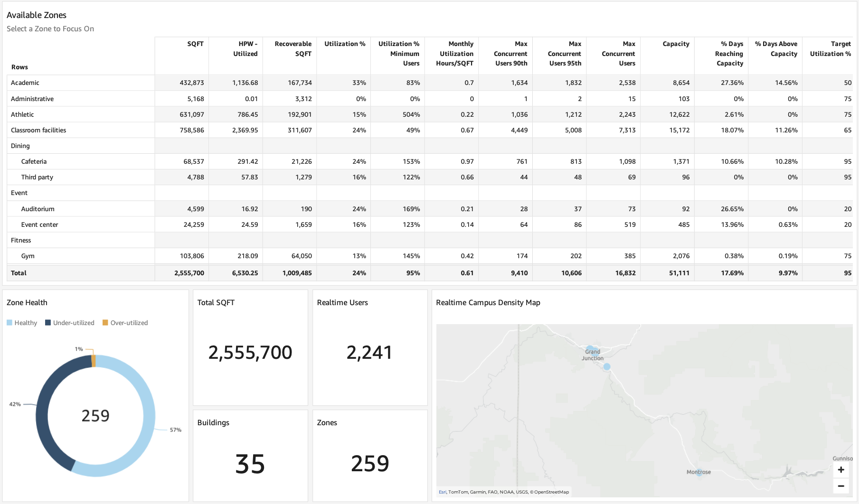The height and width of the screenshot is (504, 859).
Task: Click the light-blue Healthy donut segment
Action: point(149,415)
